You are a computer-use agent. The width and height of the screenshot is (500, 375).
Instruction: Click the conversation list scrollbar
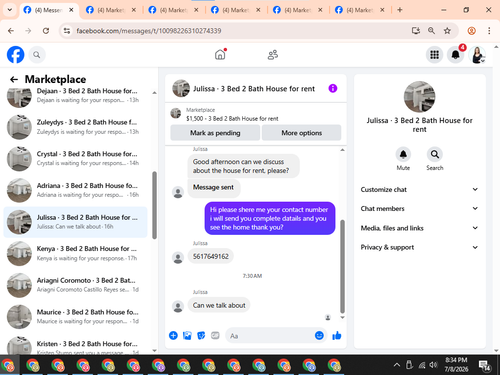pyautogui.click(x=154, y=205)
